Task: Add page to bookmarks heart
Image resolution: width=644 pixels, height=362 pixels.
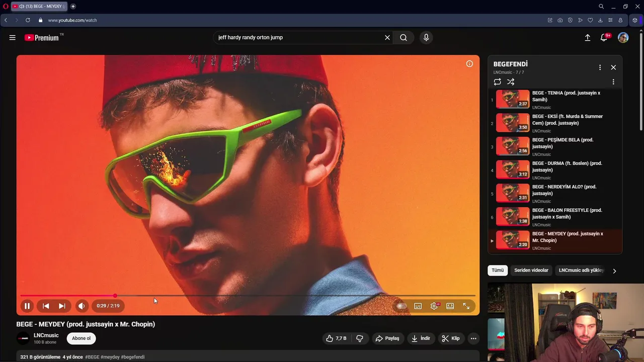Action: coord(590,20)
